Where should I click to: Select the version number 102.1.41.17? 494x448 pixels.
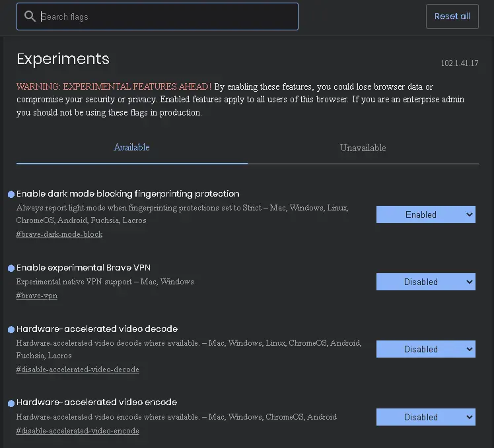460,63
